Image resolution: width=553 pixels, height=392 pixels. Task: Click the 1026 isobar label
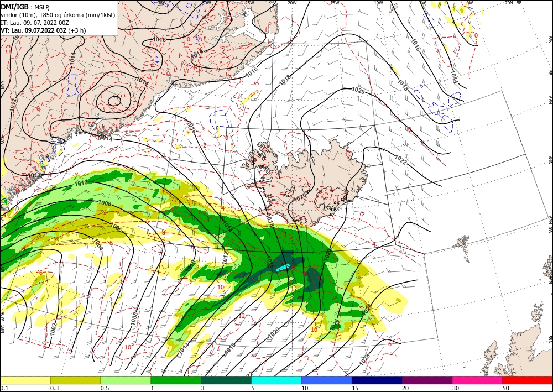pyautogui.click(x=367, y=309)
